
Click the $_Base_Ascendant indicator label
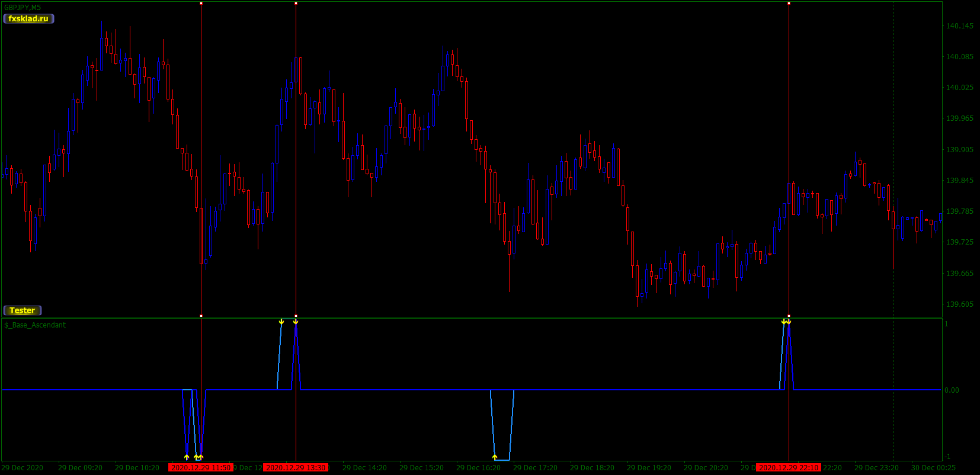[35, 325]
